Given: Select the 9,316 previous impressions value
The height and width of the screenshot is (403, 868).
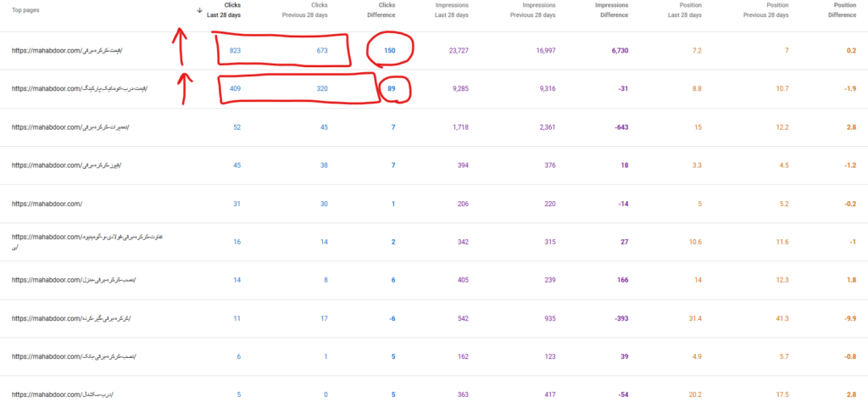Looking at the screenshot, I should [548, 89].
